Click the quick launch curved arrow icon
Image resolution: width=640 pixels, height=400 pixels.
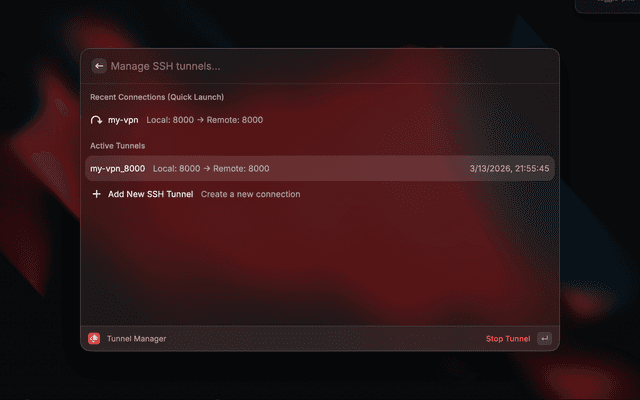pos(96,120)
